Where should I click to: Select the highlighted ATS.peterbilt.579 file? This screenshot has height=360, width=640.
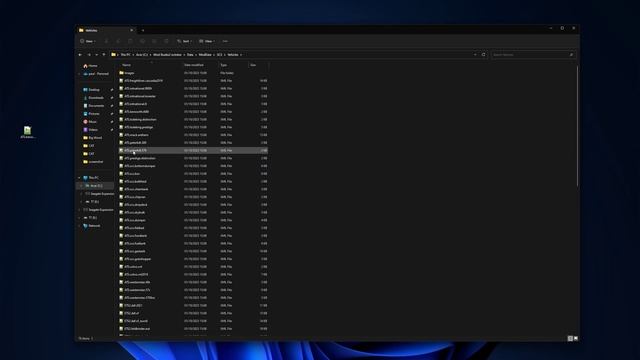tap(193, 151)
